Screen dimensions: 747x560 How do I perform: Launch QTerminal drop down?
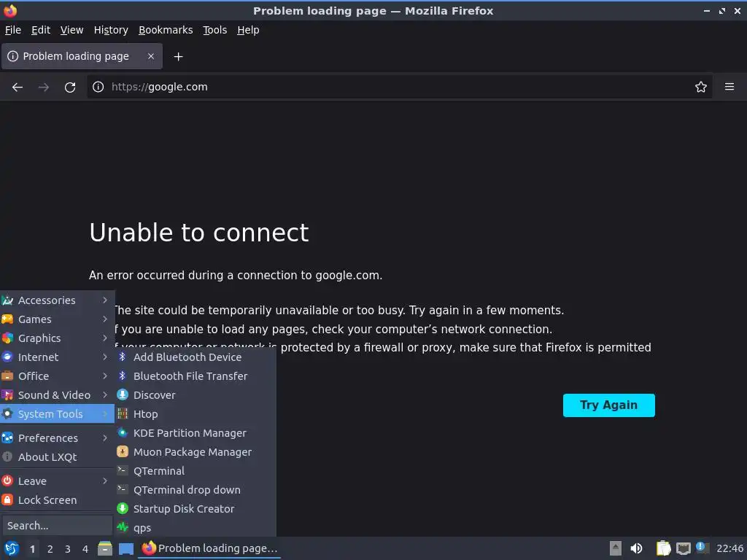(196, 490)
